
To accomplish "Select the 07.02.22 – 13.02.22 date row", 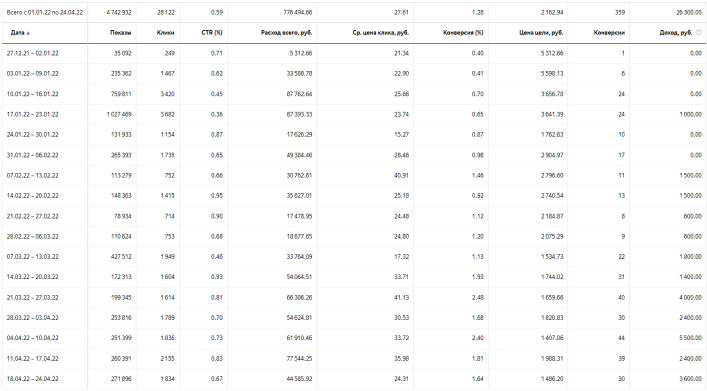I will click(x=354, y=175).
